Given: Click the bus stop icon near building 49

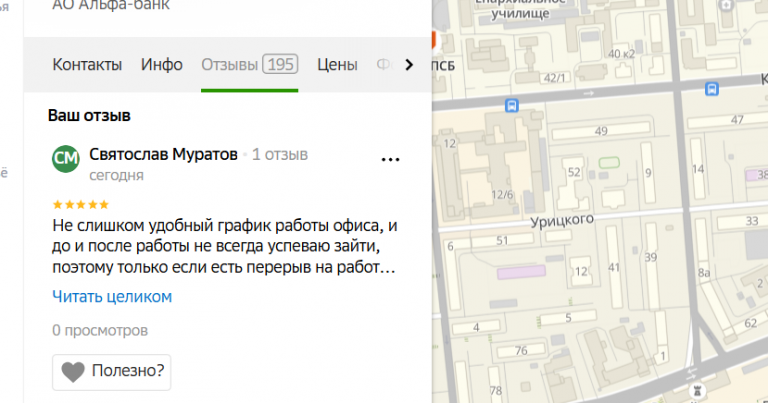Looking at the screenshot, I should pyautogui.click(x=511, y=105).
